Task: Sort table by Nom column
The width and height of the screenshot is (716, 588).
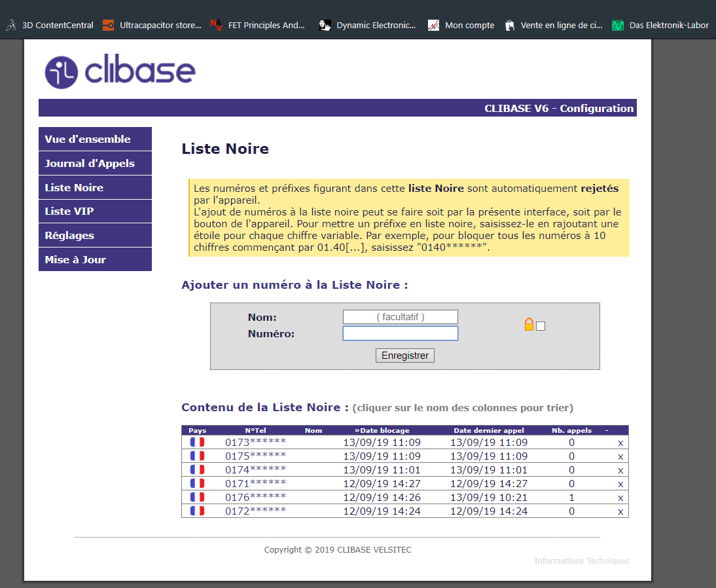Action: [x=313, y=430]
